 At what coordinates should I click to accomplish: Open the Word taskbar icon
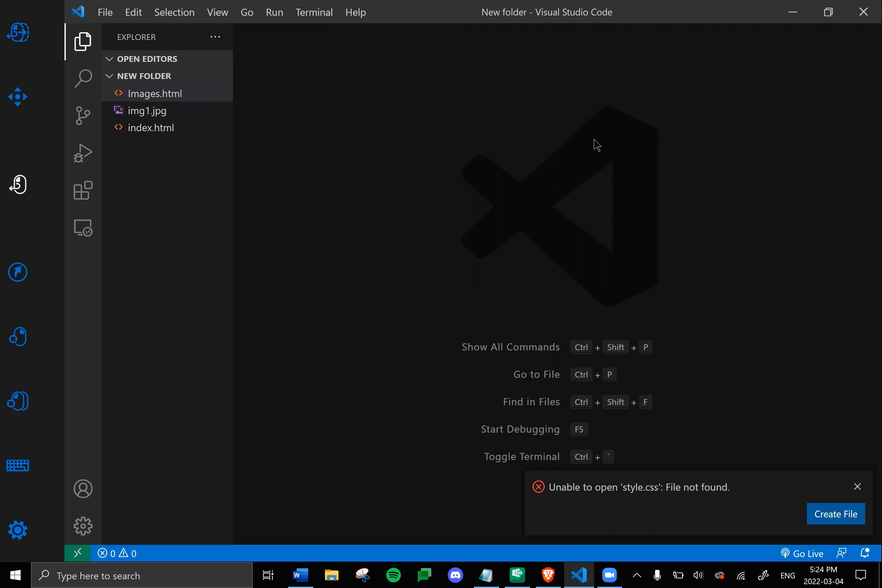click(x=300, y=575)
